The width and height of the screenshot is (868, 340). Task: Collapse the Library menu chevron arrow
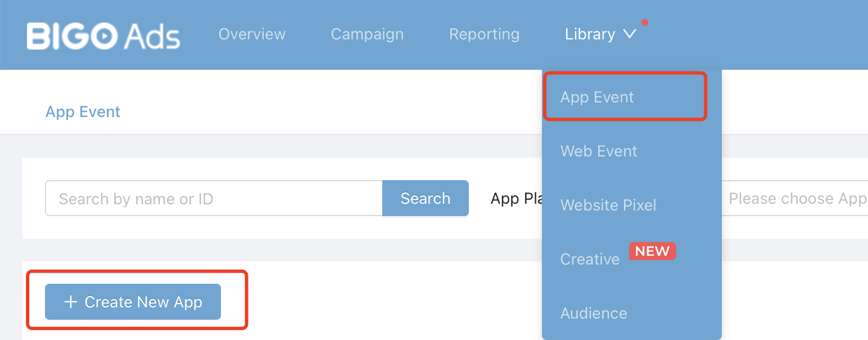click(630, 34)
